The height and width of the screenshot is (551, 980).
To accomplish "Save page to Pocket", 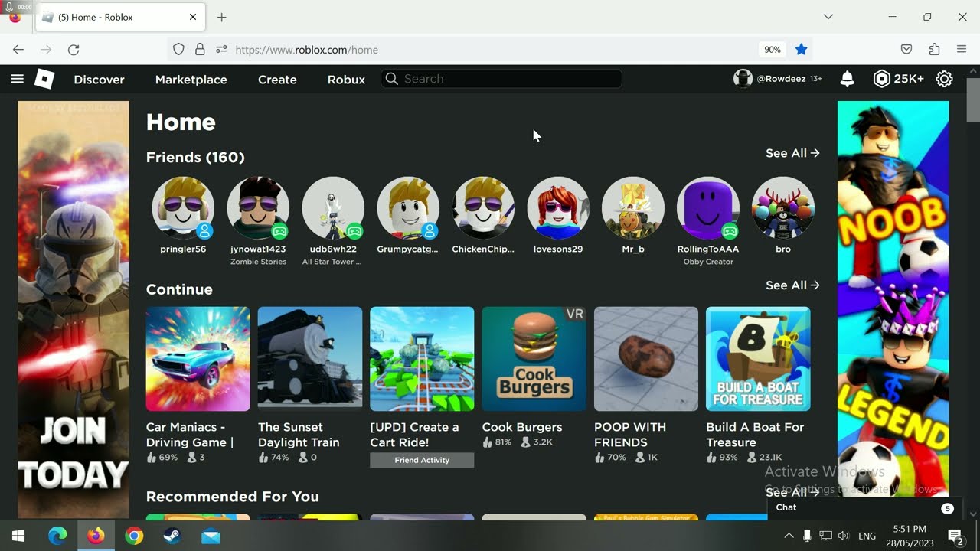I will coord(906,50).
